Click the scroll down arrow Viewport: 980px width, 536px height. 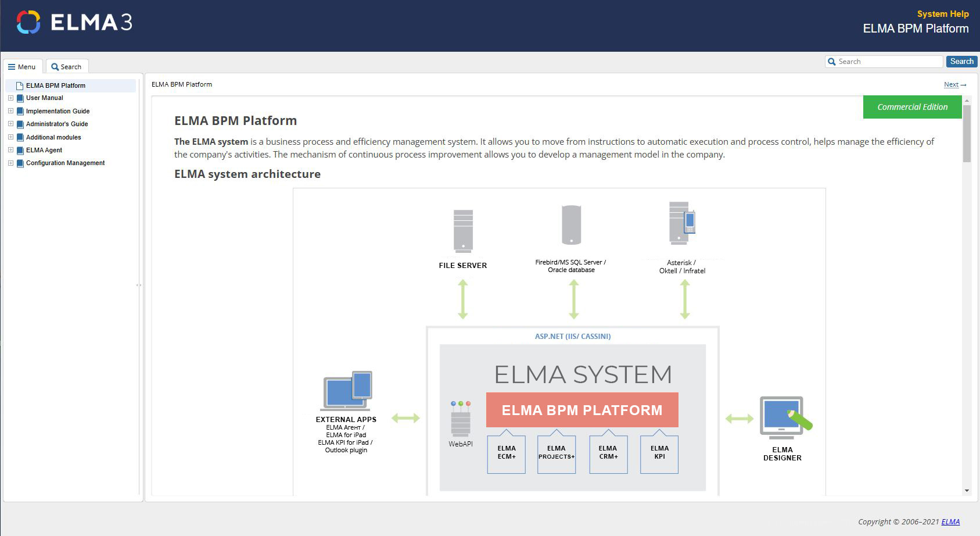click(967, 491)
